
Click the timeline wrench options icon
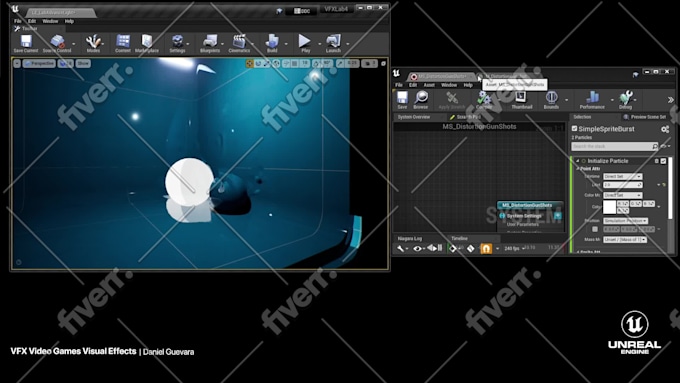pos(400,249)
